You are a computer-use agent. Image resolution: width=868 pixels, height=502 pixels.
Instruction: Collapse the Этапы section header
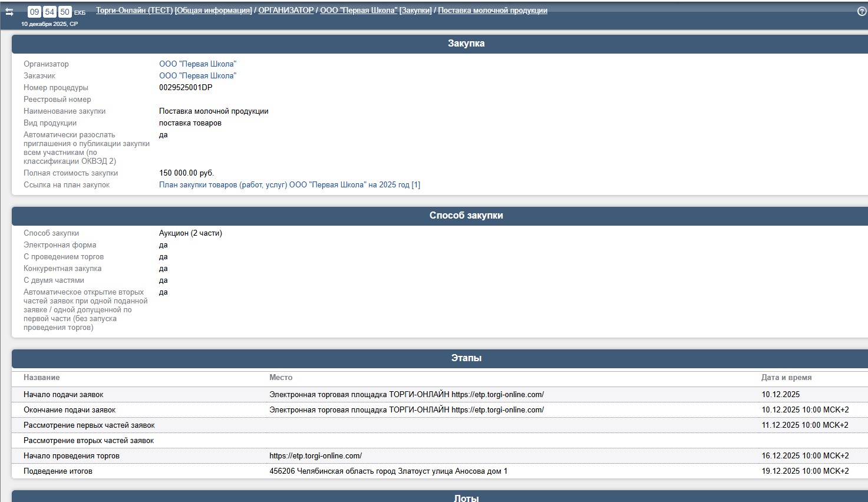coord(466,358)
